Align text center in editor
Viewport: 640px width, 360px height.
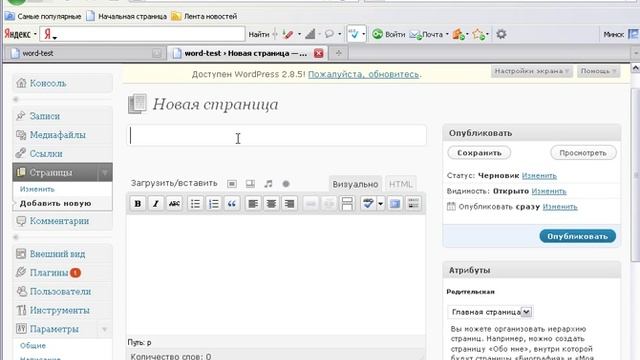271,203
